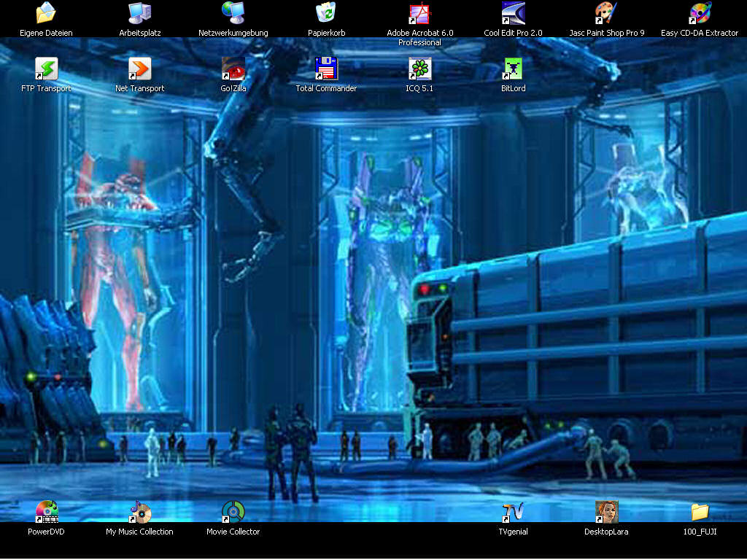Viewport: 747px width, 560px height.
Task: Click the Arbeitsplatz computer icon
Action: [x=139, y=13]
